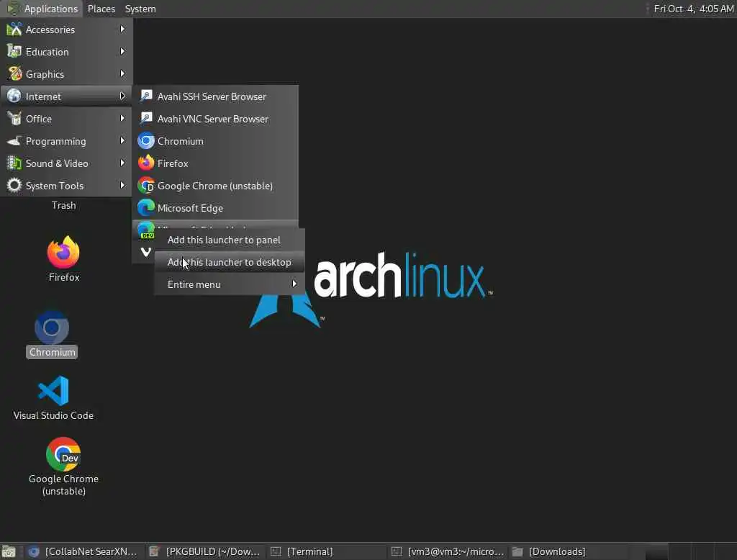
Task: Open the Applications menu in top panel
Action: click(x=41, y=9)
